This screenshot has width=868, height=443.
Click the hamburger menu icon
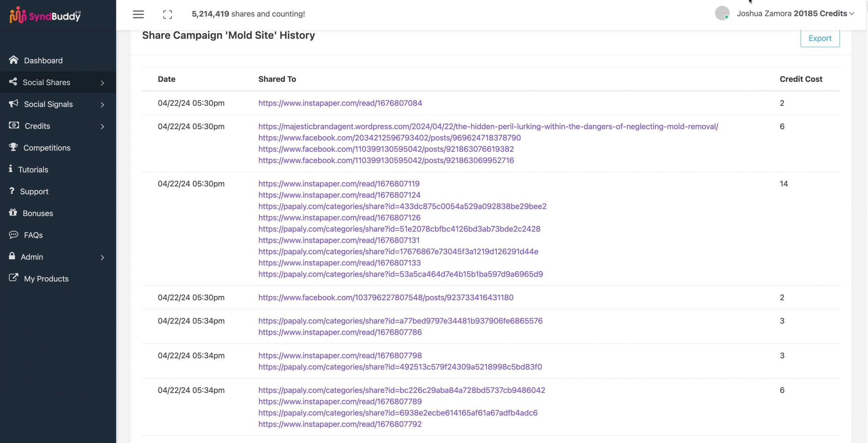138,14
